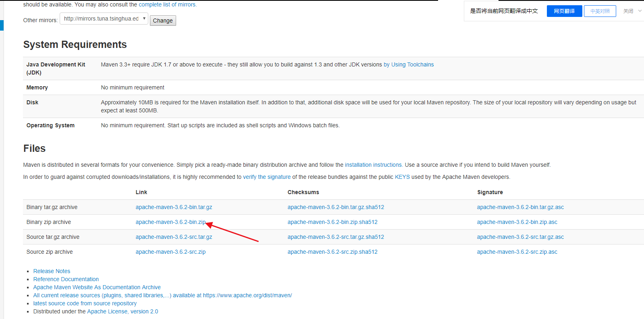Image resolution: width=644 pixels, height=319 pixels.
Task: Click the 'No minimum requirement' Memory value
Action: [x=133, y=87]
